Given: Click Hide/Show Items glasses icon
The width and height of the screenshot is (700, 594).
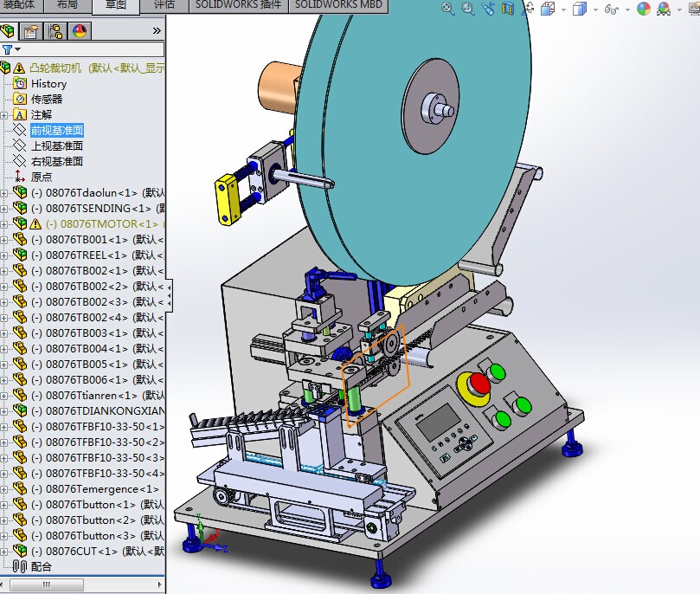Looking at the screenshot, I should click(612, 9).
